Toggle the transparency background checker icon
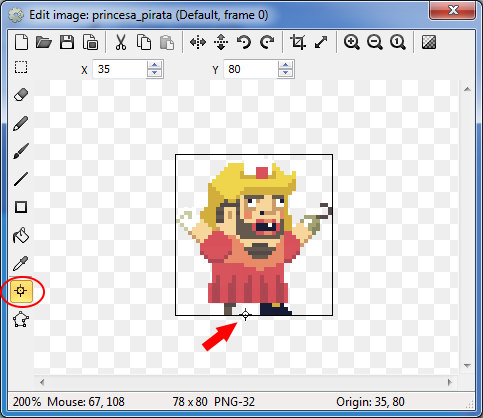This screenshot has width=483, height=418. (429, 42)
